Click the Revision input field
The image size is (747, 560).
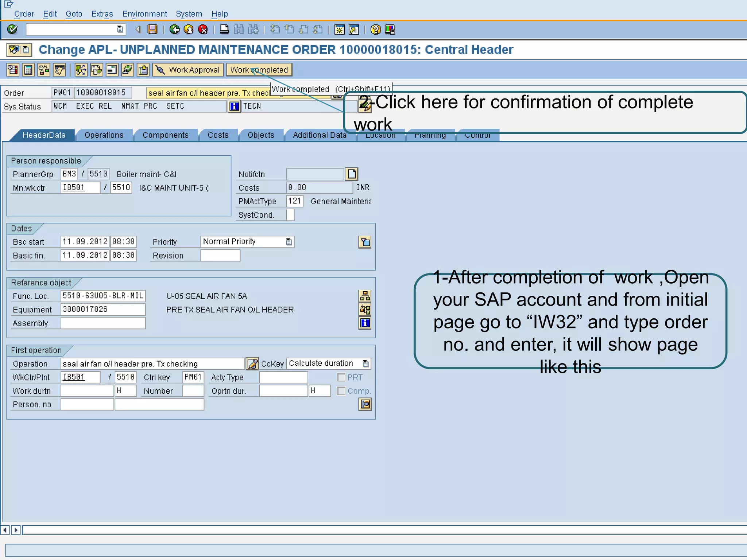tap(220, 256)
